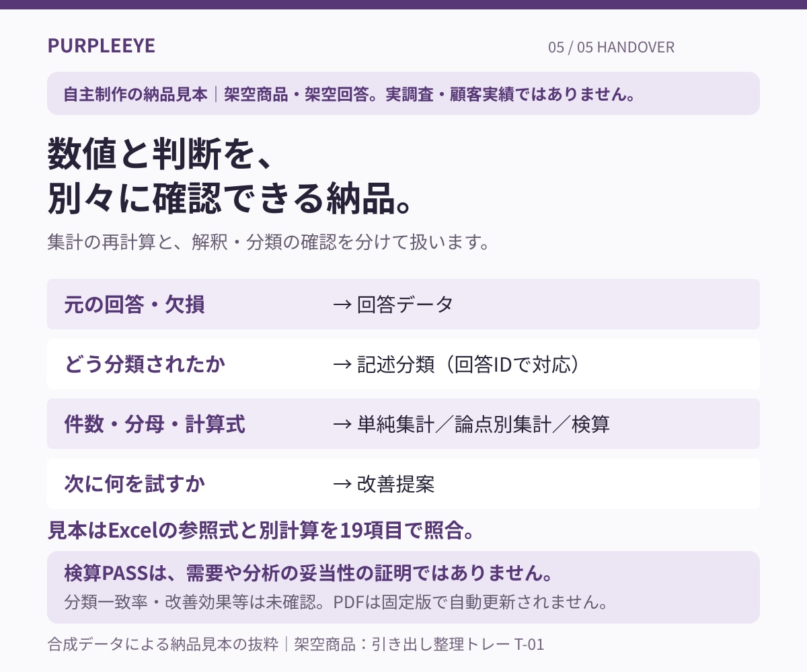
Task: Click the row label 'どう分類されたか'
Action: tap(145, 364)
